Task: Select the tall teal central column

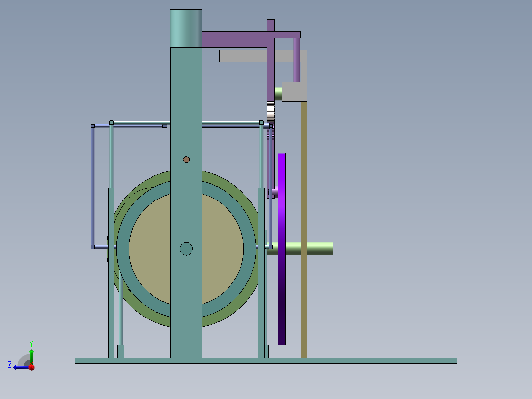Action: pos(186,202)
